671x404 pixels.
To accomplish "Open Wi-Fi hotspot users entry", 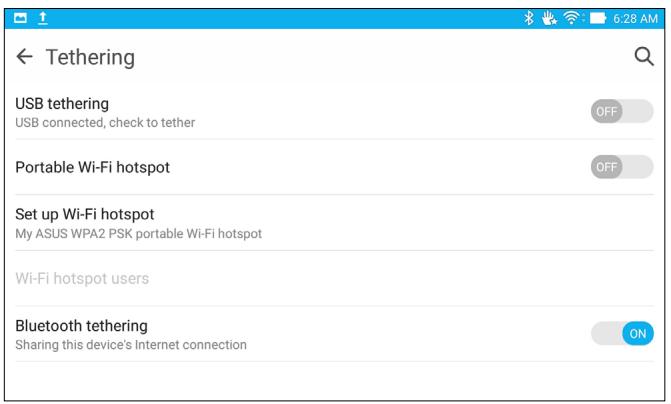I will point(334,279).
